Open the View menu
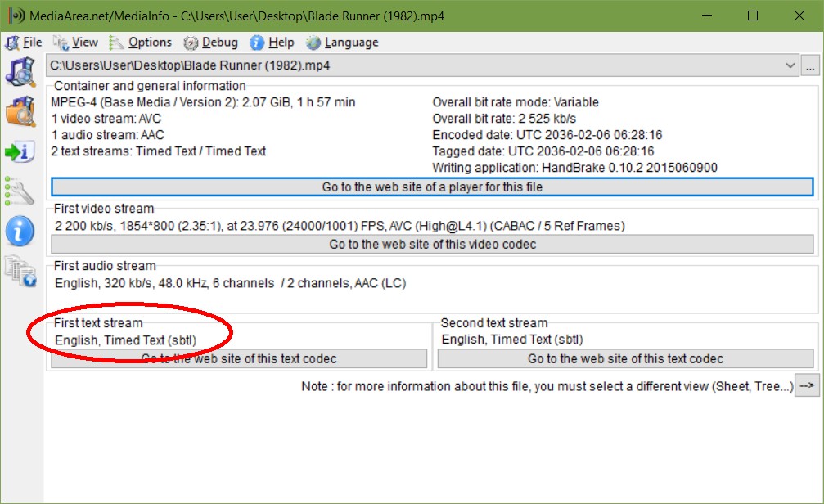Image resolution: width=824 pixels, height=504 pixels. click(x=84, y=43)
